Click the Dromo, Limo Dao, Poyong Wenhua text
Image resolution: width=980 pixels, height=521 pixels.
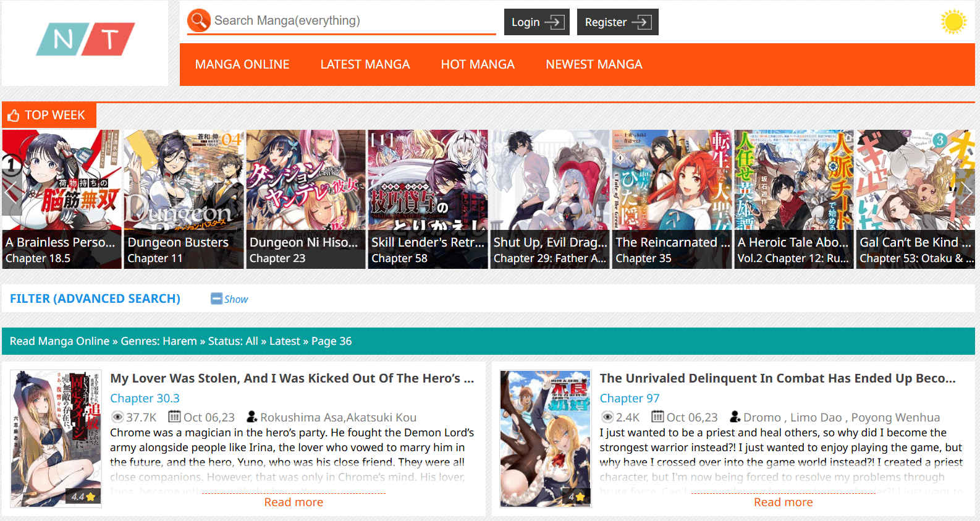pos(842,418)
